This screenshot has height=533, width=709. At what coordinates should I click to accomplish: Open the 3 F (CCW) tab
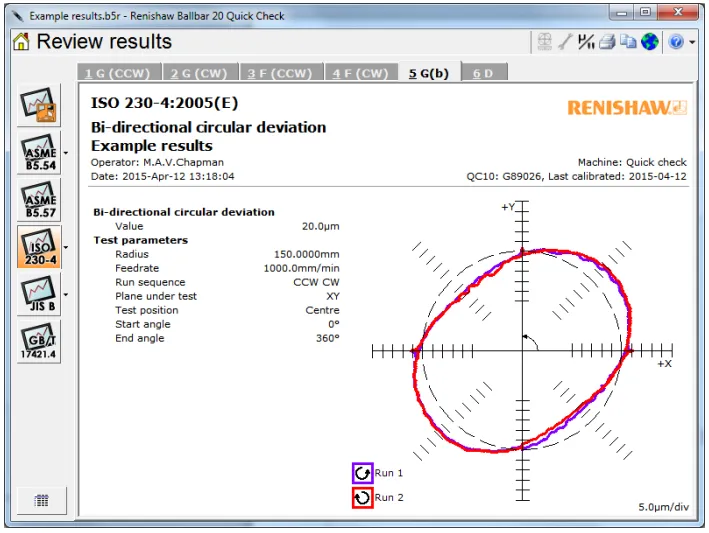pyautogui.click(x=280, y=72)
